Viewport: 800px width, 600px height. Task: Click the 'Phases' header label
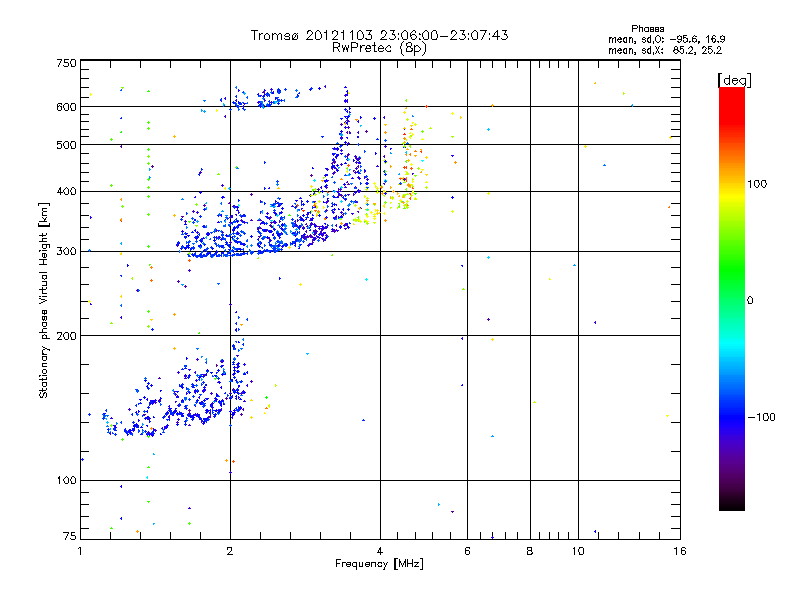pyautogui.click(x=647, y=29)
